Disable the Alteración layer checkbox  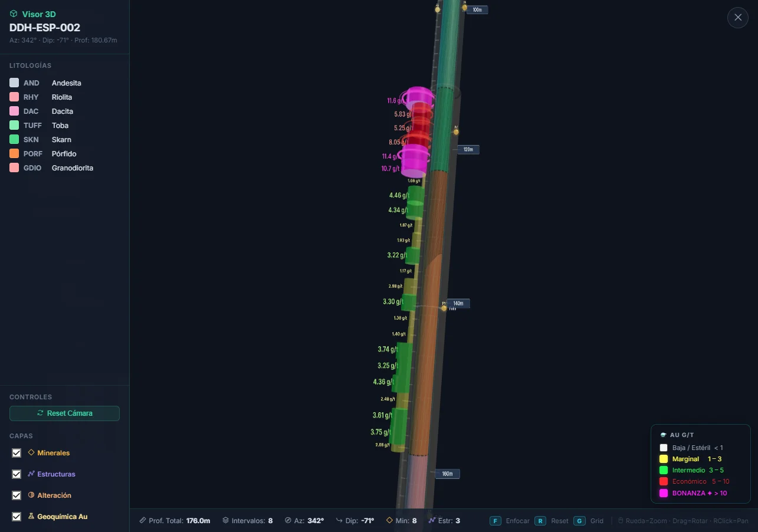click(x=17, y=495)
